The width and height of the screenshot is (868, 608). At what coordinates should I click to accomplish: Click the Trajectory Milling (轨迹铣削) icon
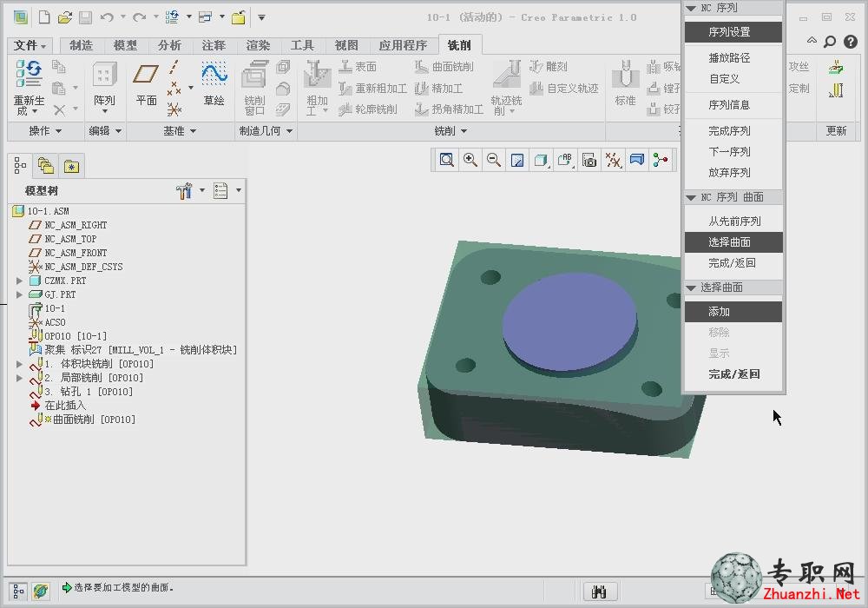pos(507,74)
